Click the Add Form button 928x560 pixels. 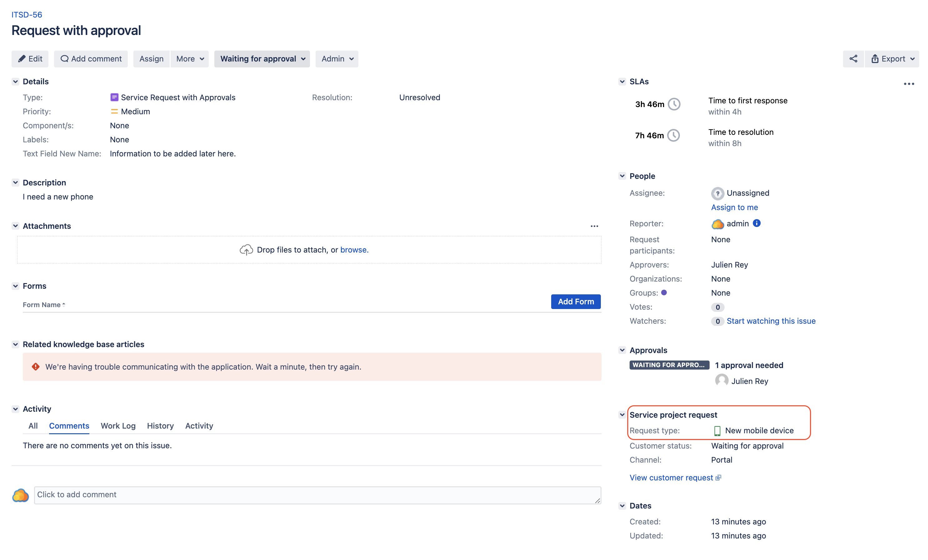(575, 302)
